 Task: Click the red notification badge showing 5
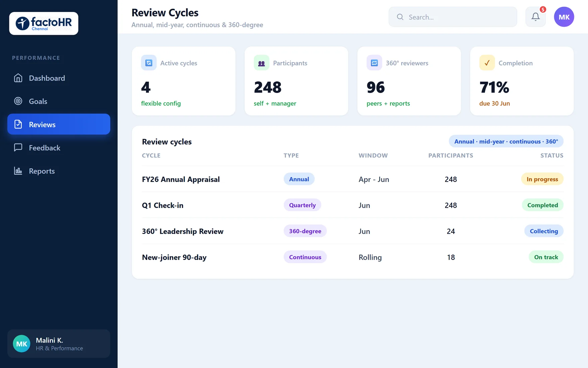pos(543,9)
